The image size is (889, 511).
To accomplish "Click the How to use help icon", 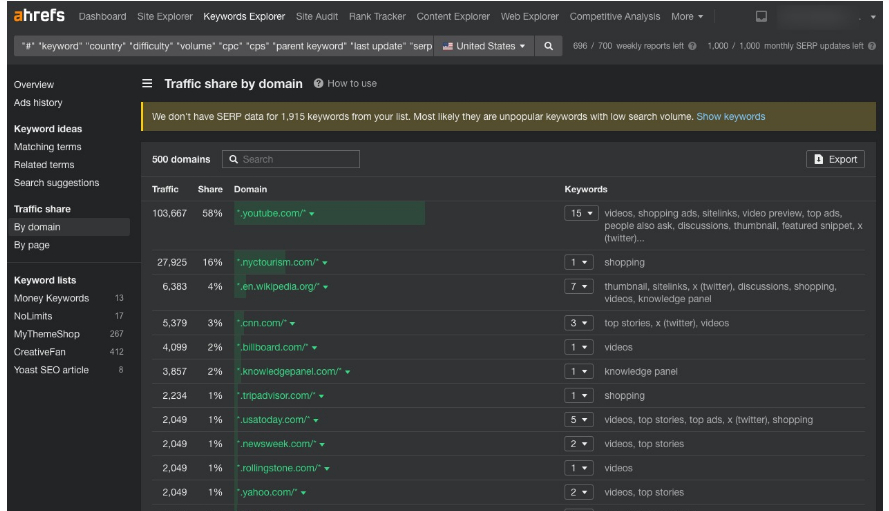I will [319, 83].
